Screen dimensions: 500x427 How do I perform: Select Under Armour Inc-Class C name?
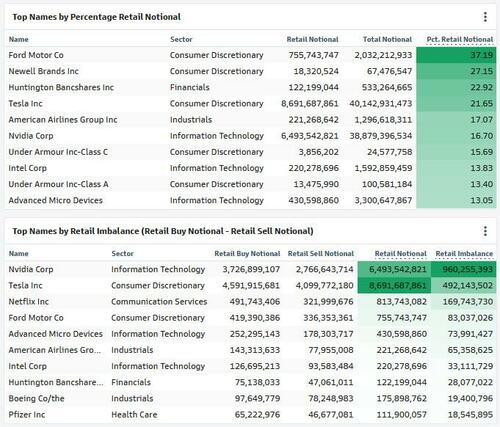point(58,152)
